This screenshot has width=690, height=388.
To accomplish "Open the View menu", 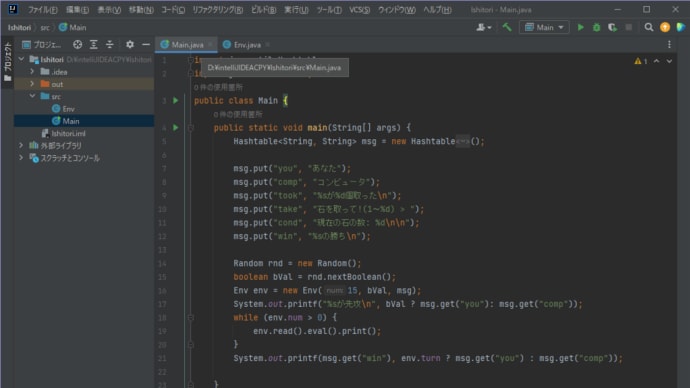I will (109, 10).
